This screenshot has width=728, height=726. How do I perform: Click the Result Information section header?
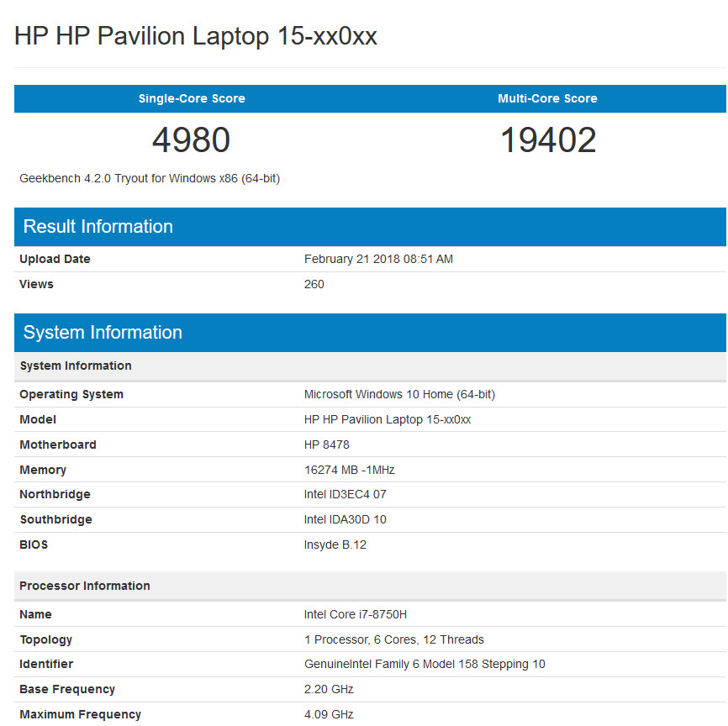98,227
